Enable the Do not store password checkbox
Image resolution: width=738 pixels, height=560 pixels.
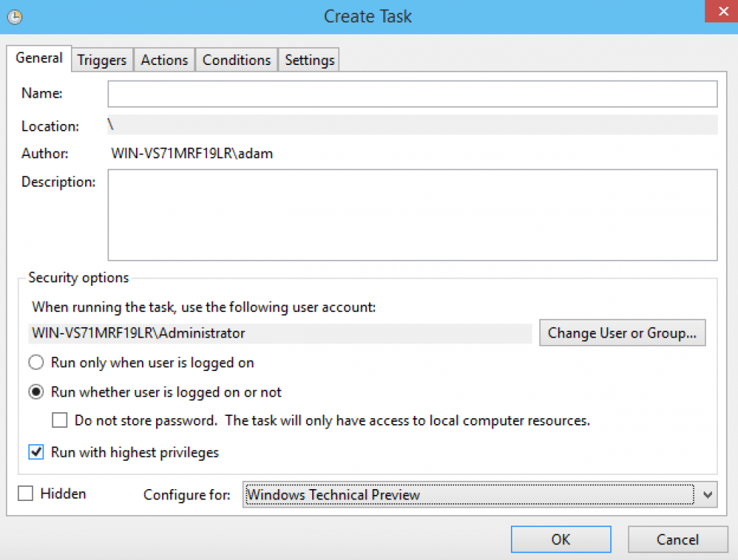tap(60, 420)
